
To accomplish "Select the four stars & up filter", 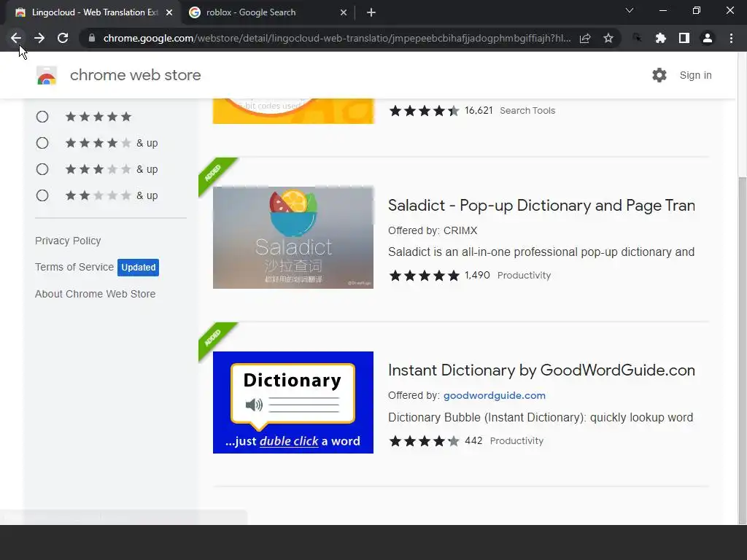I will [42, 143].
